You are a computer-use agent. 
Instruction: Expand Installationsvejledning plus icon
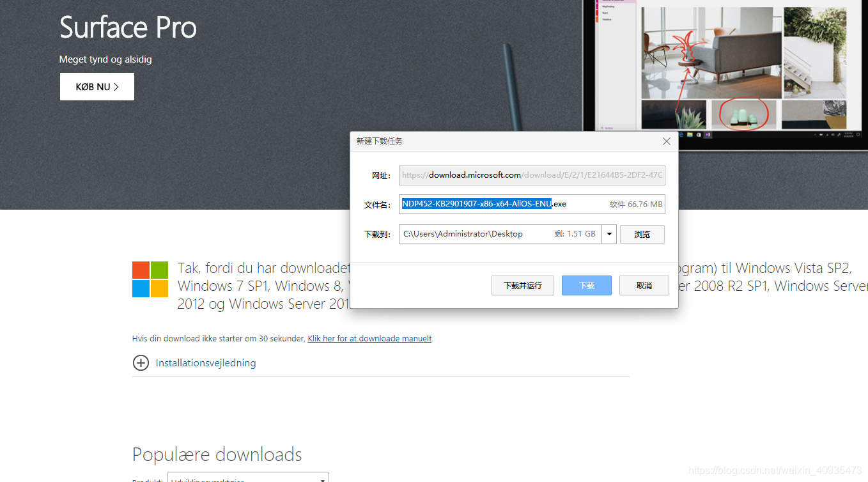[x=141, y=363]
